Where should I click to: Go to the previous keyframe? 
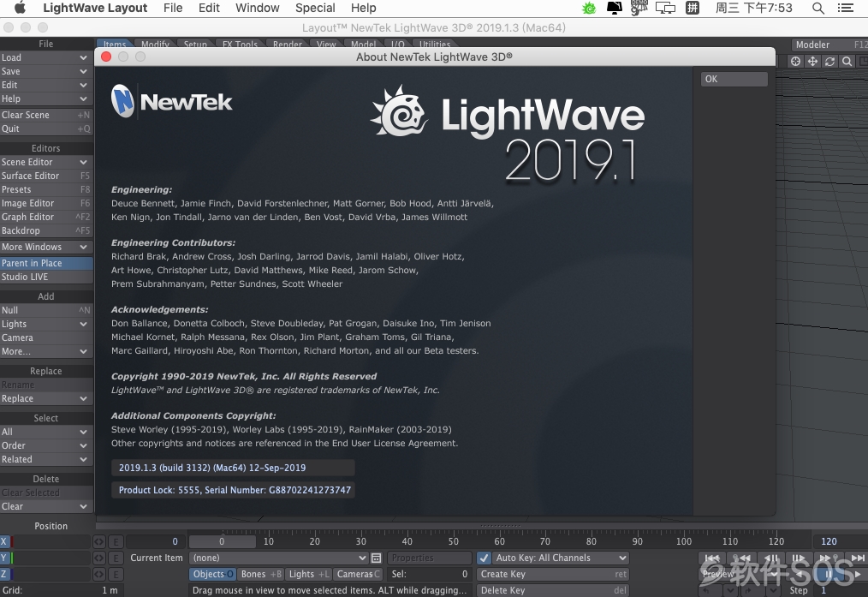742,558
